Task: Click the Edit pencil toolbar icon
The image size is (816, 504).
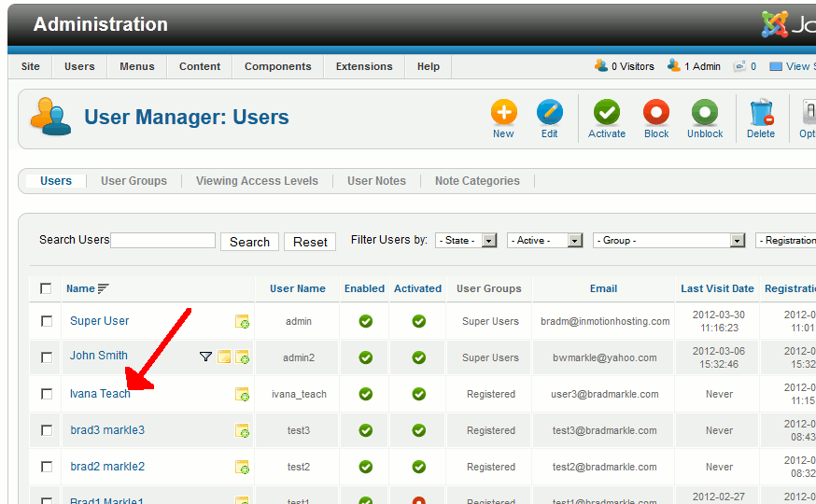Action: (549, 115)
